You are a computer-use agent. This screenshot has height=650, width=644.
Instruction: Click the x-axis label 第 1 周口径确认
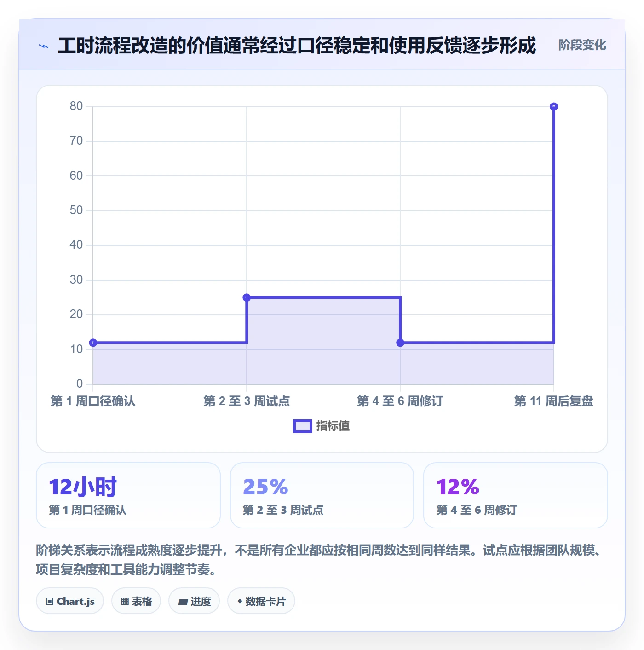tap(93, 401)
